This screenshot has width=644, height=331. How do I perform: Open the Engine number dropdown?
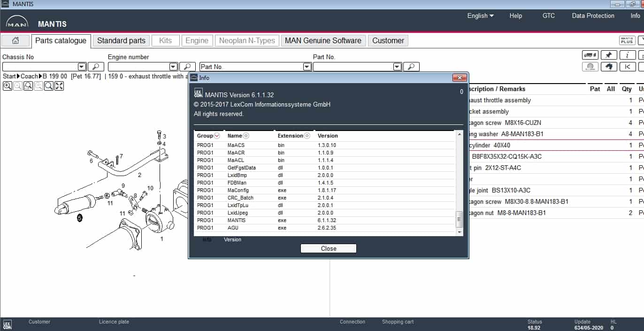click(x=174, y=67)
